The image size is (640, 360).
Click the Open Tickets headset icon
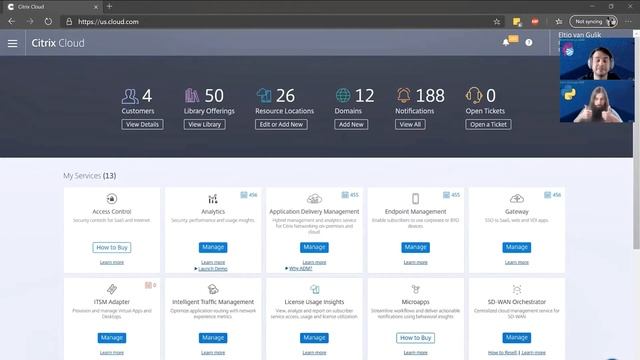tap(474, 96)
